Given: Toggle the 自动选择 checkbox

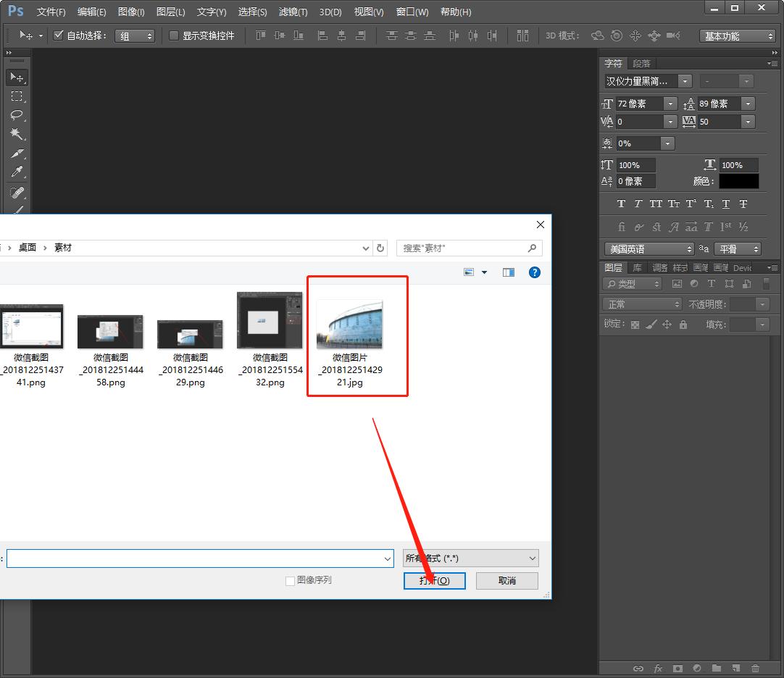Looking at the screenshot, I should (59, 35).
